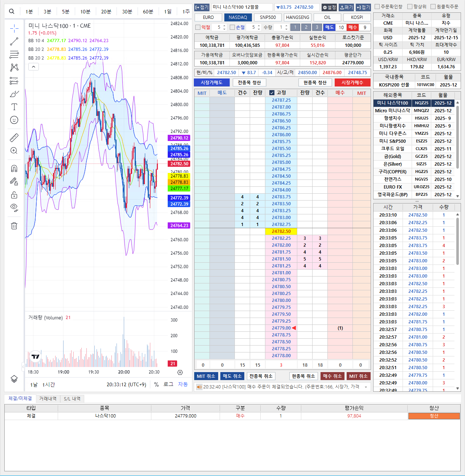
Task: Open object tree layers icon
Action: pos(14,379)
